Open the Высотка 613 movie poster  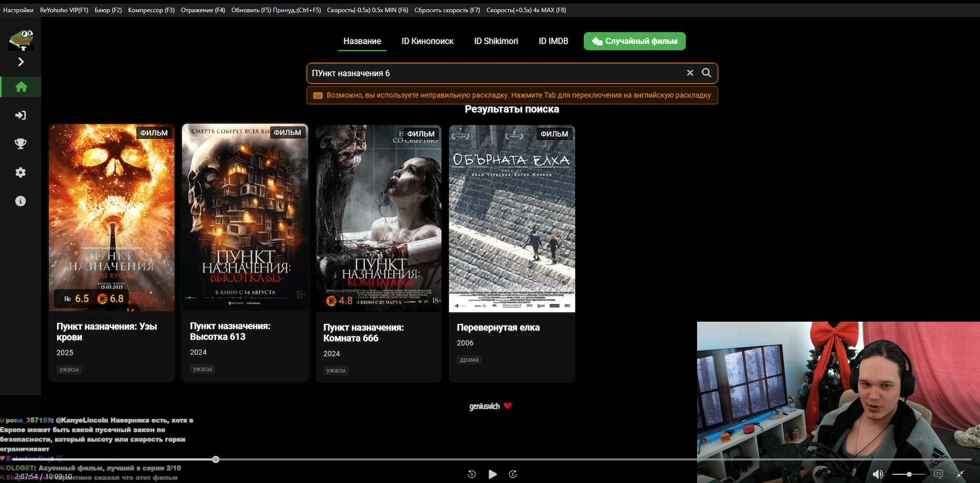[x=245, y=217]
